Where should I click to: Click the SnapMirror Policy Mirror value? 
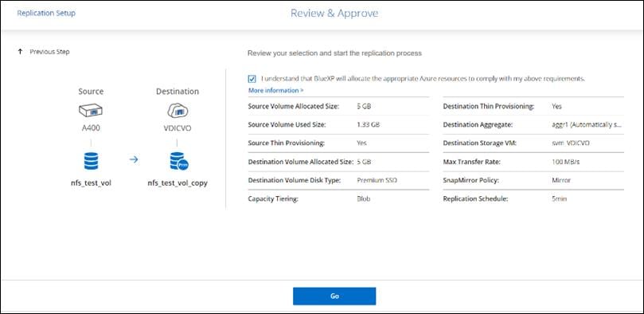[x=561, y=180]
